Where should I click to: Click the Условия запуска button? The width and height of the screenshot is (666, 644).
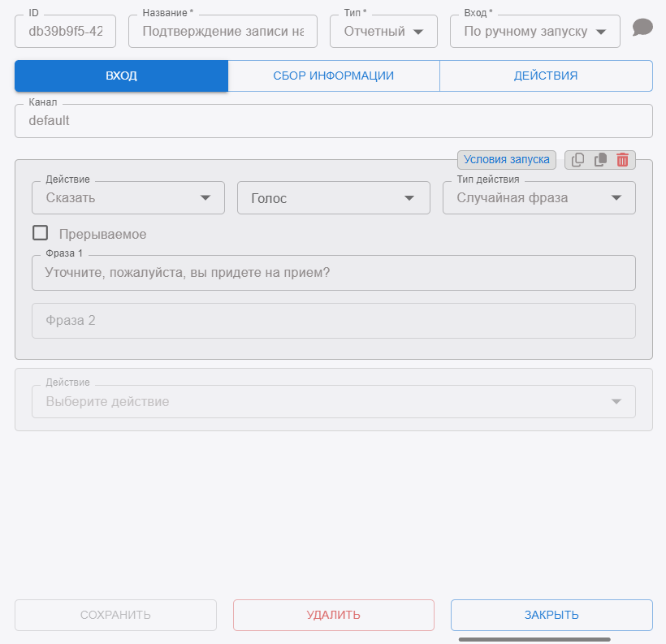coord(507,160)
